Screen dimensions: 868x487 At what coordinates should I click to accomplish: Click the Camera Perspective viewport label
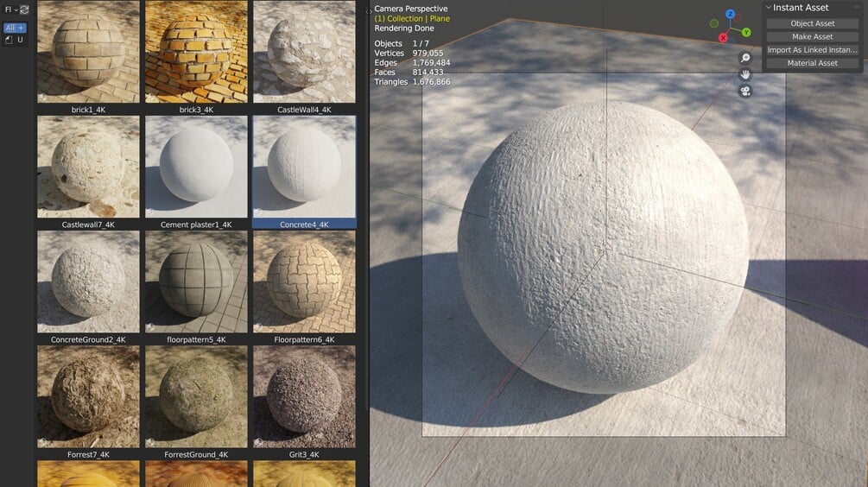(x=411, y=9)
